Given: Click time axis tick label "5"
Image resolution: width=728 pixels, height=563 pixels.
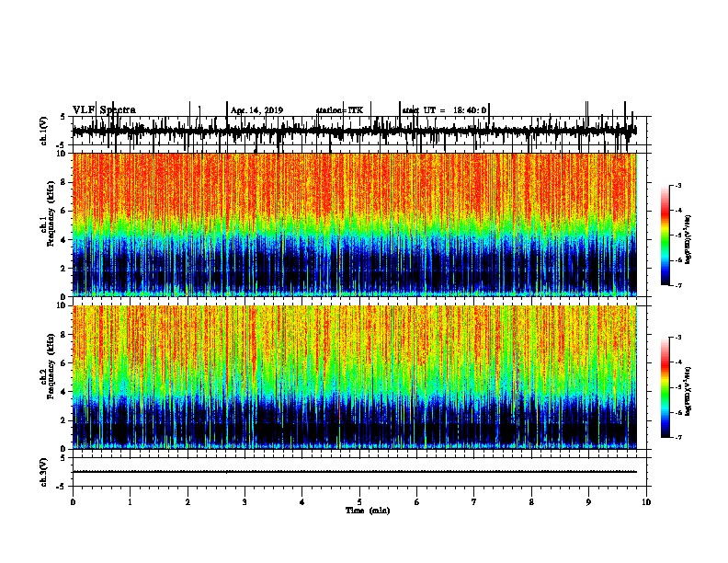Looking at the screenshot, I should pos(359,502).
